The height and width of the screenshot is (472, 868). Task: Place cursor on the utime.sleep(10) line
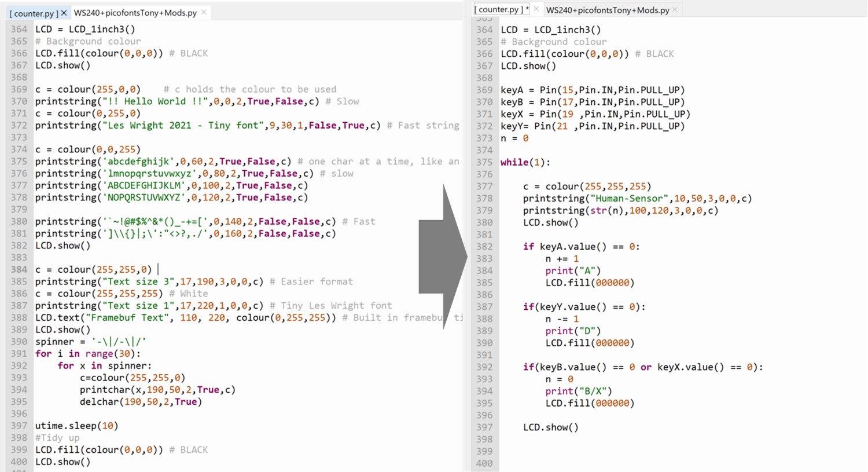point(76,426)
